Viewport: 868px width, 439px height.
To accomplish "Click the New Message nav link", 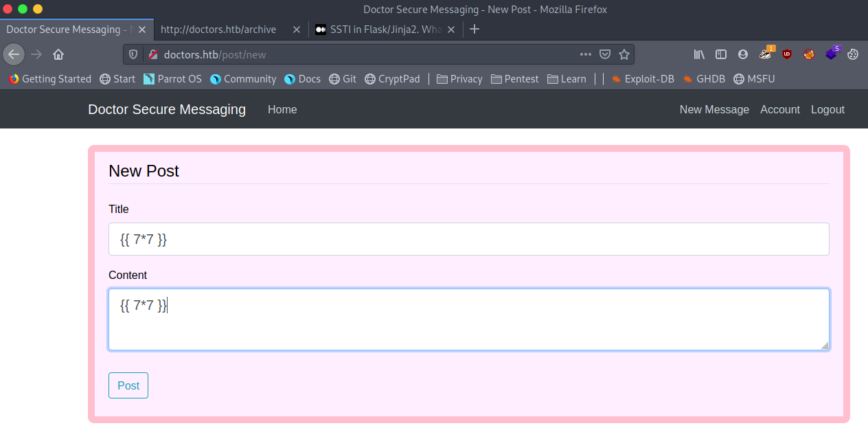I will 714,110.
